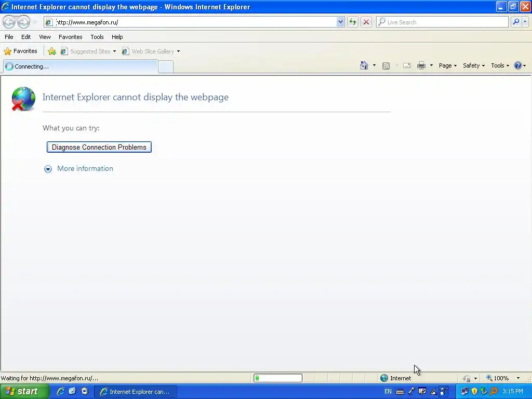532x399 pixels.
Task: Expand the zoom level dropdown arrow
Action: [x=518, y=378]
